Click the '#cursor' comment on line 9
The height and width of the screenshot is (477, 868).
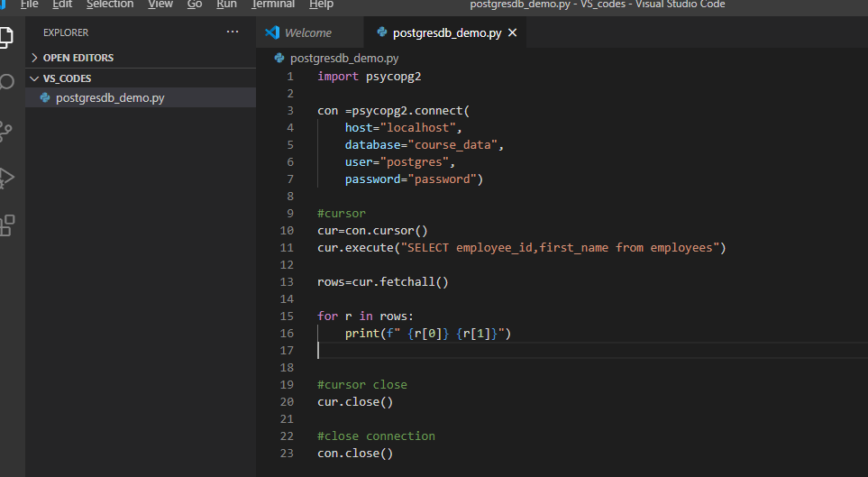click(x=342, y=214)
